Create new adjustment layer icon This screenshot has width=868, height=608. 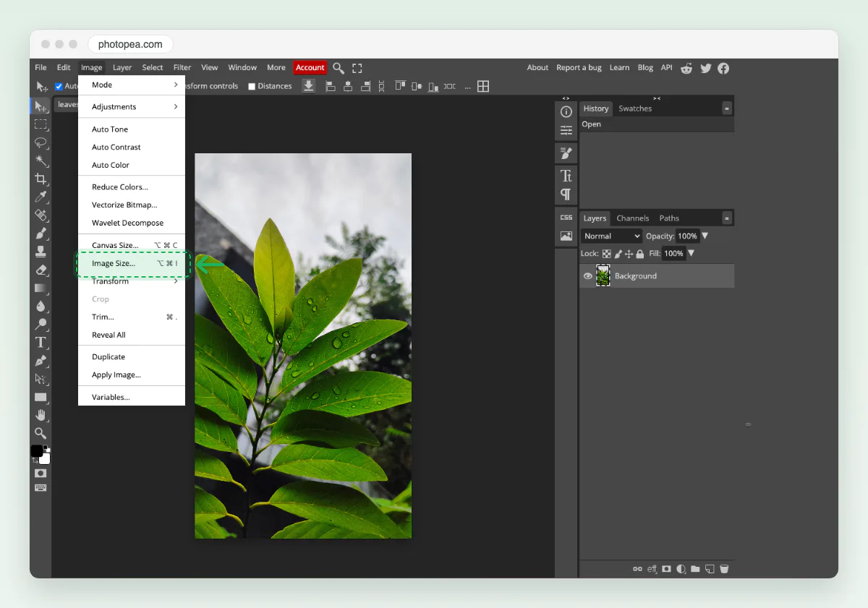(681, 569)
